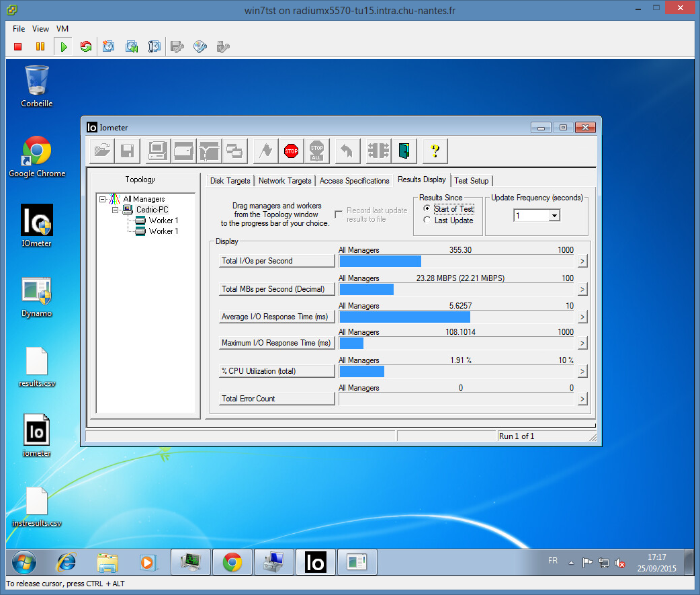Image resolution: width=700 pixels, height=595 pixels.
Task: Click the Start Network Worker toolbar icon
Action: pyautogui.click(x=209, y=151)
